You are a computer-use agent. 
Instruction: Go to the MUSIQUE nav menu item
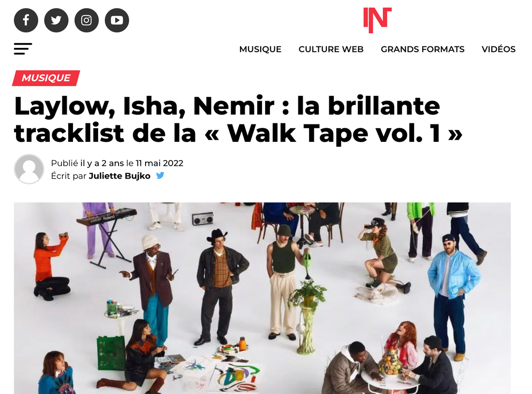coord(260,49)
